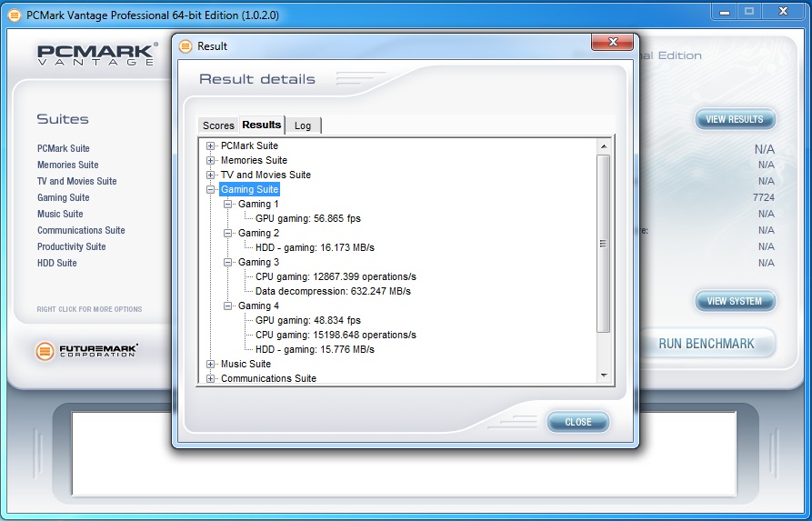Click the VIEW SYSTEM button
812x521 pixels.
click(735, 301)
